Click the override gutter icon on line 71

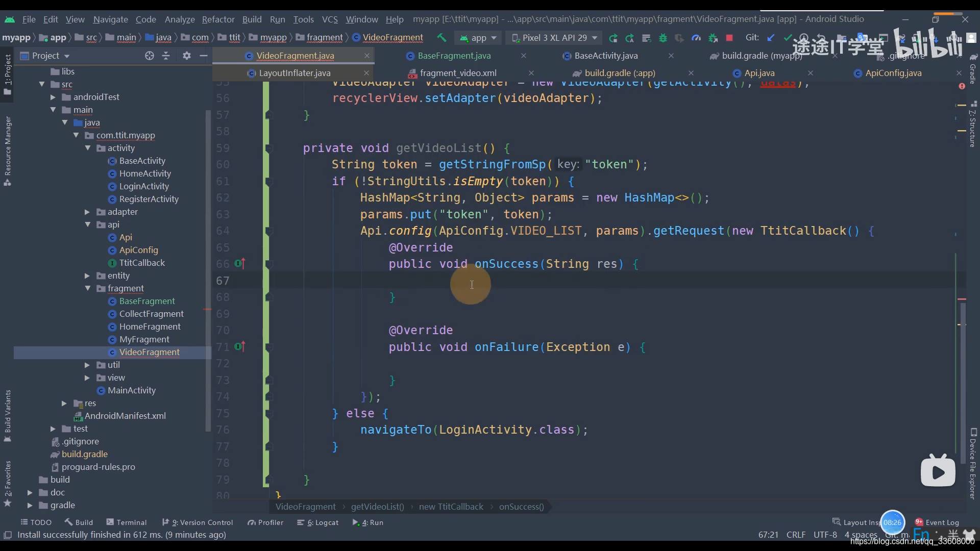pos(239,347)
